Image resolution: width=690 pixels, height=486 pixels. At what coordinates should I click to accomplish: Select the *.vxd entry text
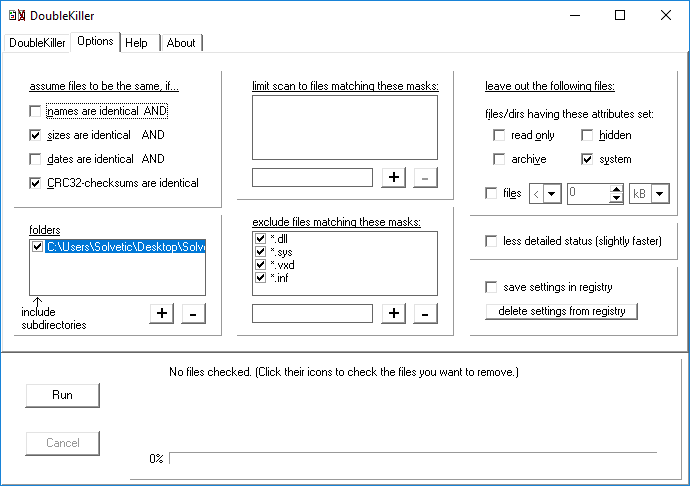(x=282, y=265)
